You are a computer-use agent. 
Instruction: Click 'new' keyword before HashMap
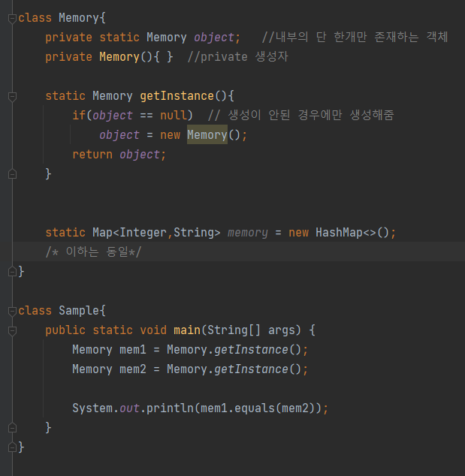click(298, 233)
